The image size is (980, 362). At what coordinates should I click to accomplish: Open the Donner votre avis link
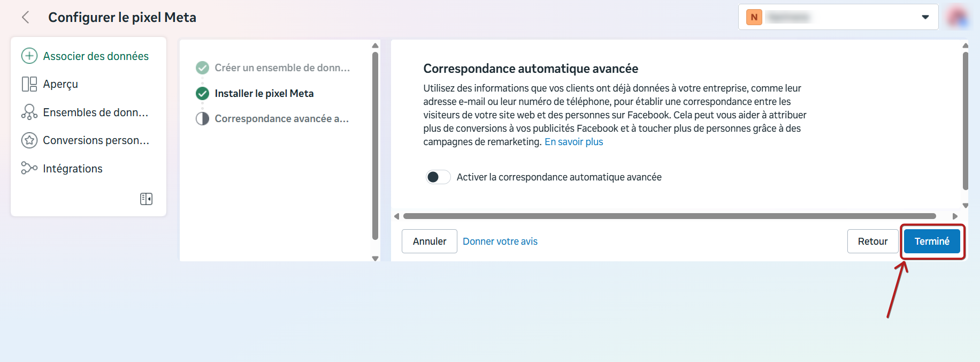point(500,242)
